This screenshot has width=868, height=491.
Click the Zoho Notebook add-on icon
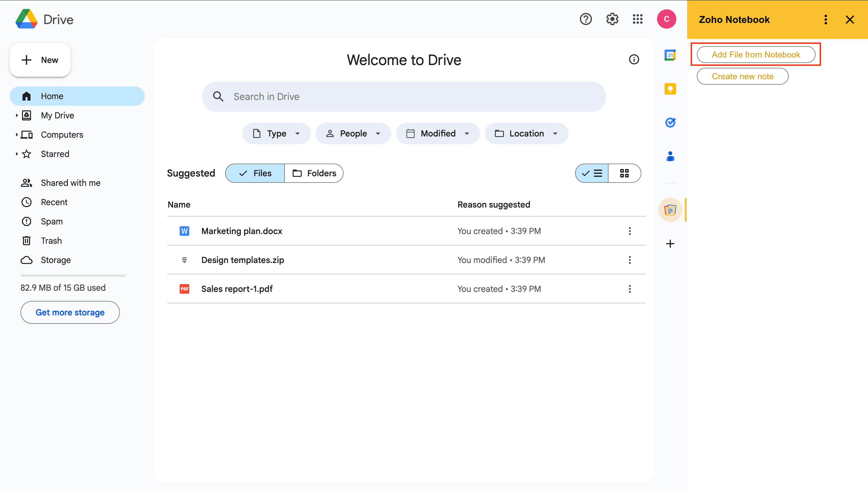tap(670, 210)
